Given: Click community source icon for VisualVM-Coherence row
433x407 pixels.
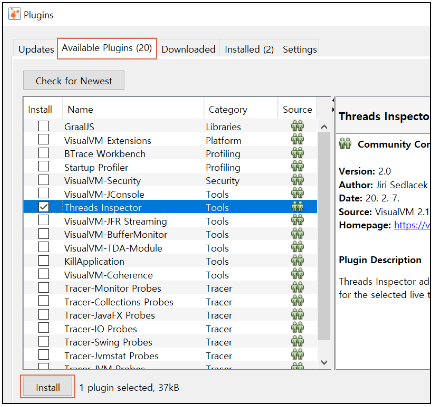Looking at the screenshot, I should pos(297,274).
